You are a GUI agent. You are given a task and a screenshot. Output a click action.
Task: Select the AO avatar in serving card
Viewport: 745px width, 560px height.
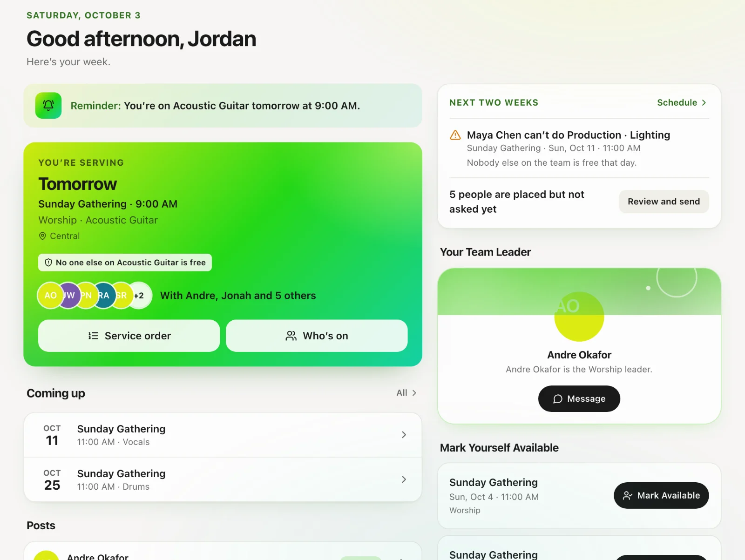[x=50, y=296]
